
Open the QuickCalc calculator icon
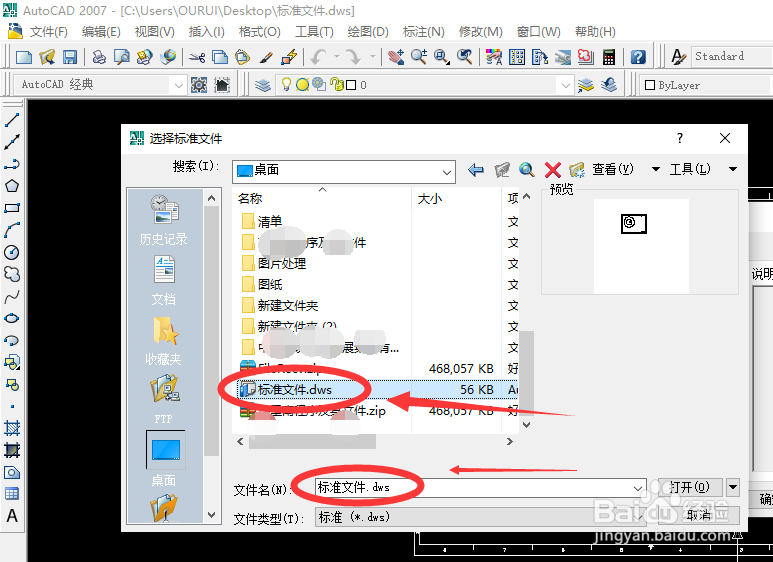pyautogui.click(x=609, y=57)
